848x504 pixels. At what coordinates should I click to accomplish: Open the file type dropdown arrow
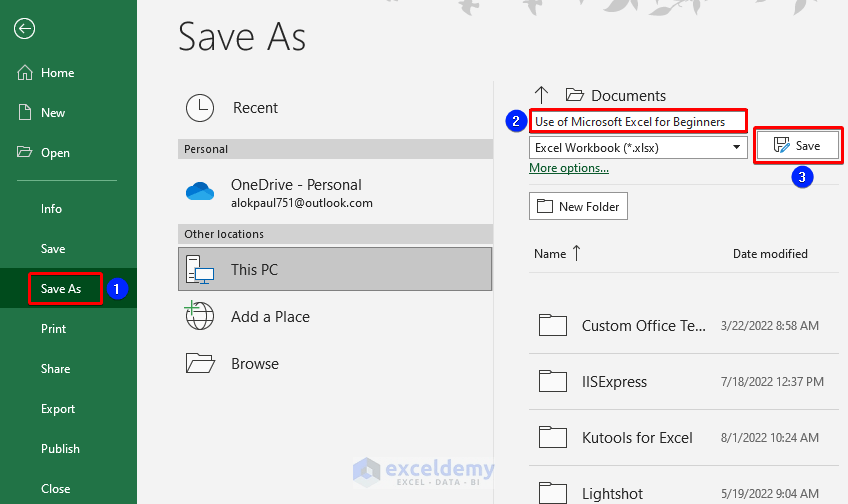pos(736,147)
